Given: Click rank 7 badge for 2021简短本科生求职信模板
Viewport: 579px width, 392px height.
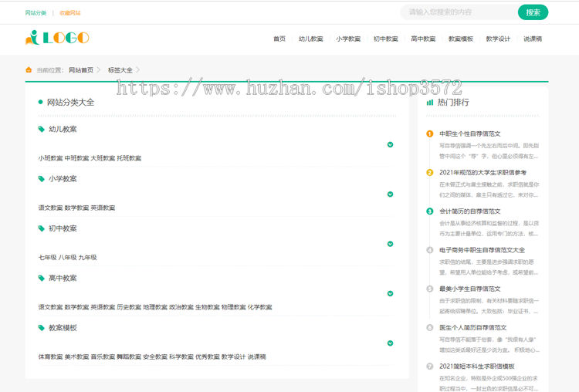Looking at the screenshot, I should tap(429, 367).
